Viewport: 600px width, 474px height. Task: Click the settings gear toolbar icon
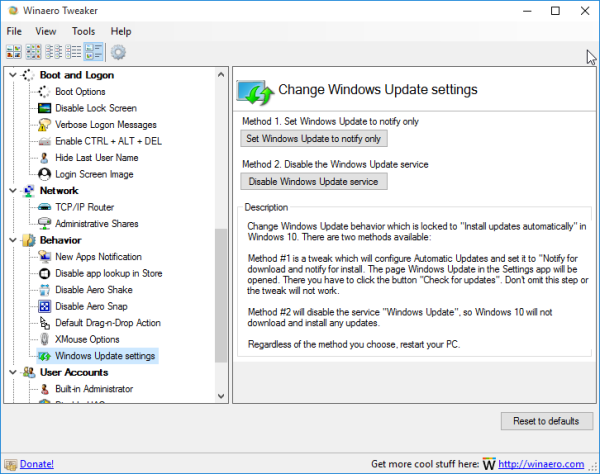(118, 52)
